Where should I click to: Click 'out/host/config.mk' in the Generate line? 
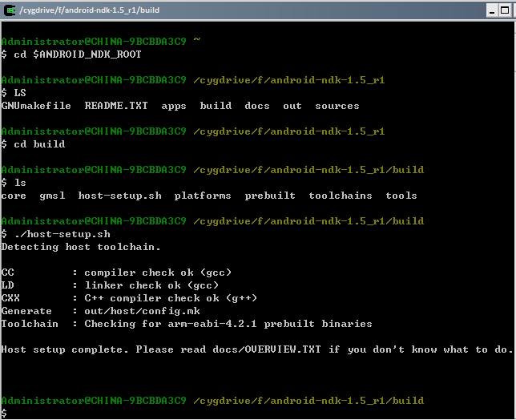142,311
